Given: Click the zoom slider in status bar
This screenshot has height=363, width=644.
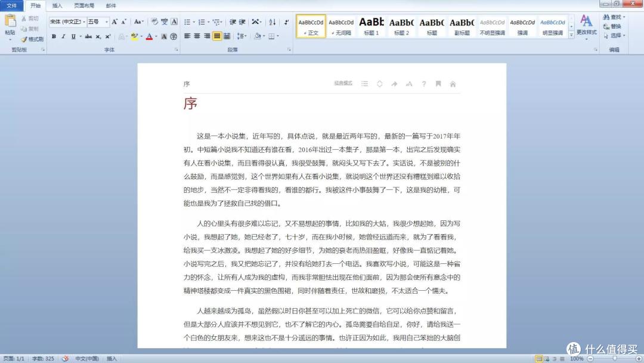Looking at the screenshot, I should click(614, 358).
